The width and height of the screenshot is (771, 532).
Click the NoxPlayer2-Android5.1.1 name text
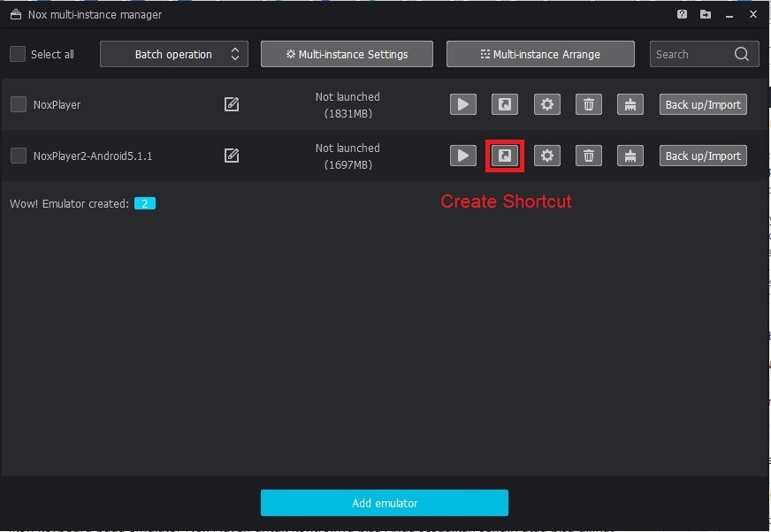(93, 156)
